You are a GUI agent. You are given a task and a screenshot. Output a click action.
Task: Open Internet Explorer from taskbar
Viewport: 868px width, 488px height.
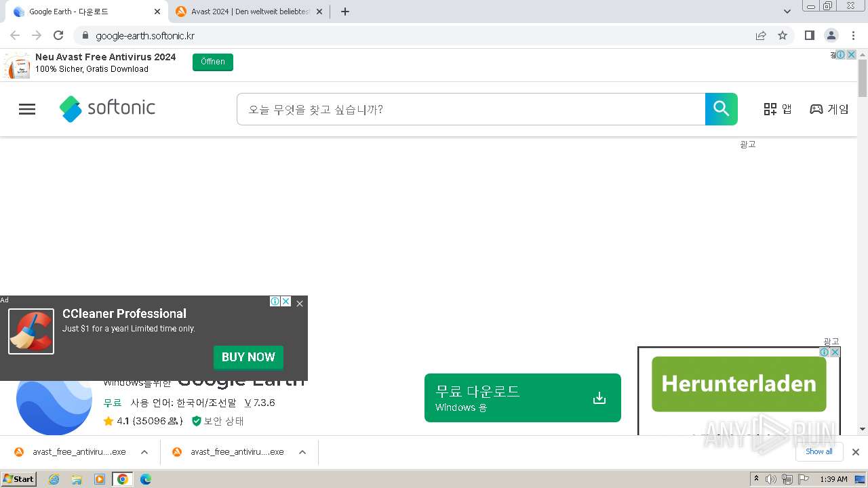[54, 479]
